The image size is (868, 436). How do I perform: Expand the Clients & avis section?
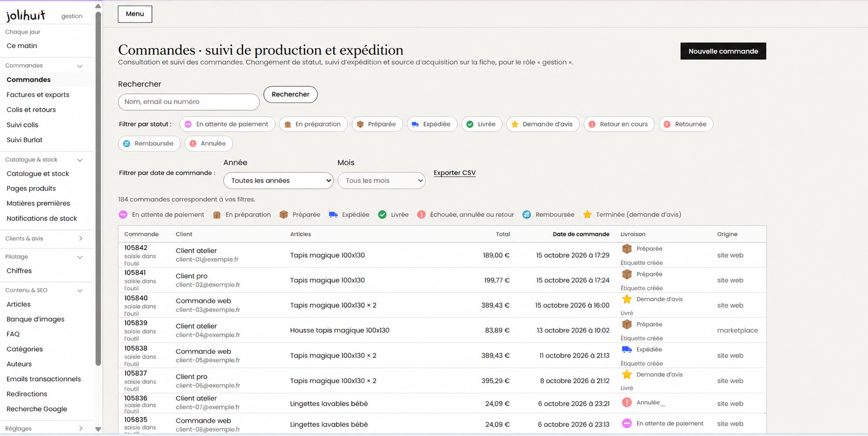tap(81, 238)
